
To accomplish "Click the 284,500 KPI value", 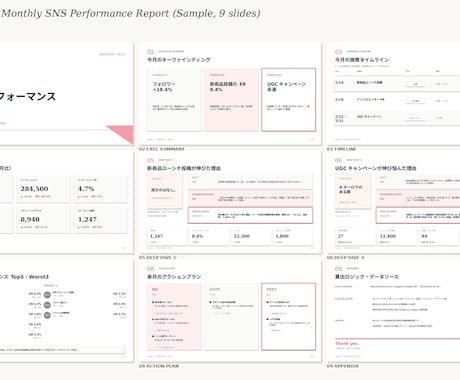I will point(34,189).
